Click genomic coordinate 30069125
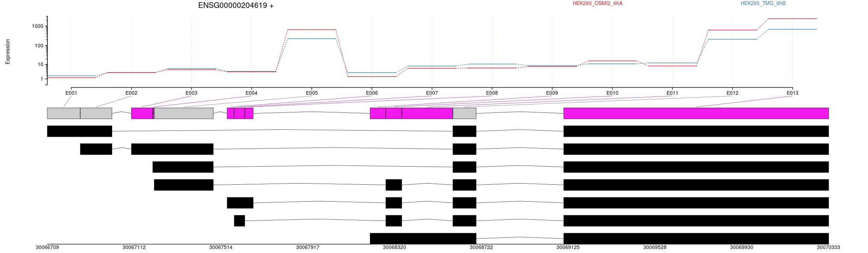 (x=568, y=248)
